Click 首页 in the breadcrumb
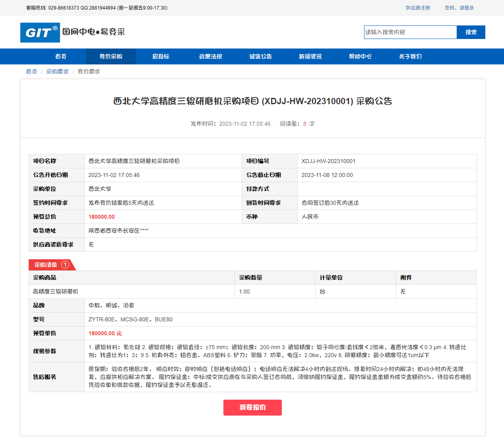 pos(31,72)
